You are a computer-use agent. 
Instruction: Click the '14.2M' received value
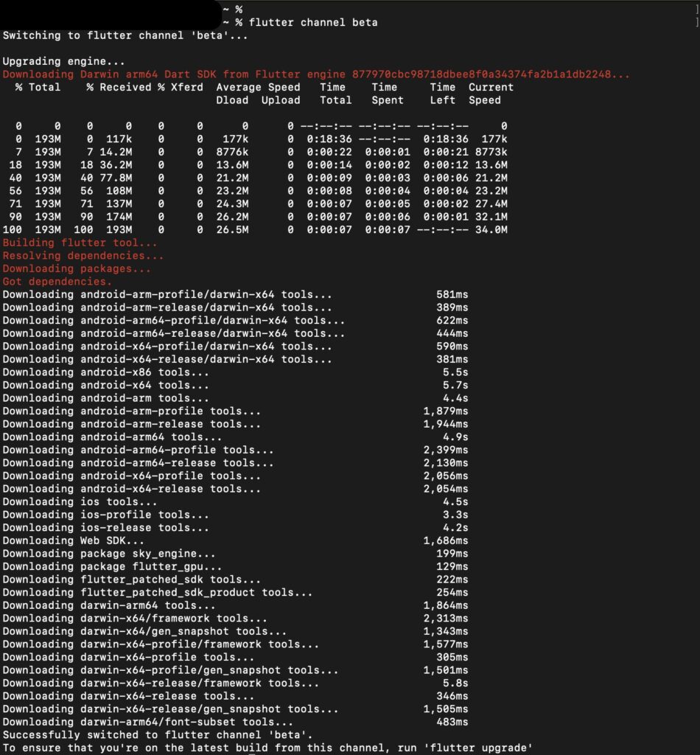coord(116,152)
